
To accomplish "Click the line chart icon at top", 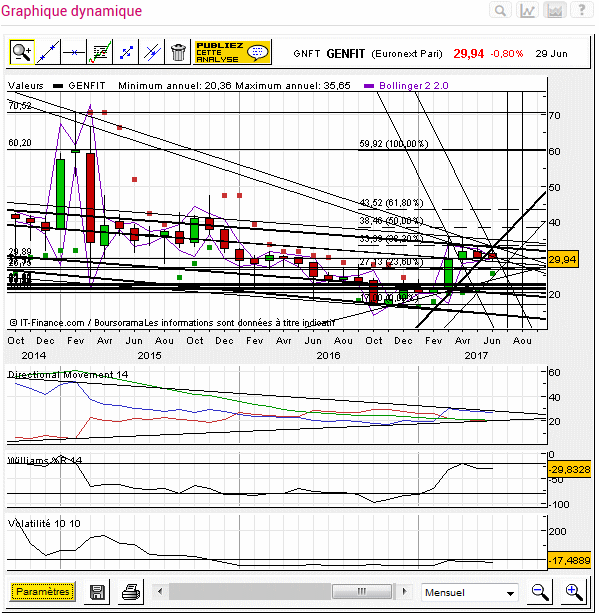I will [x=527, y=10].
